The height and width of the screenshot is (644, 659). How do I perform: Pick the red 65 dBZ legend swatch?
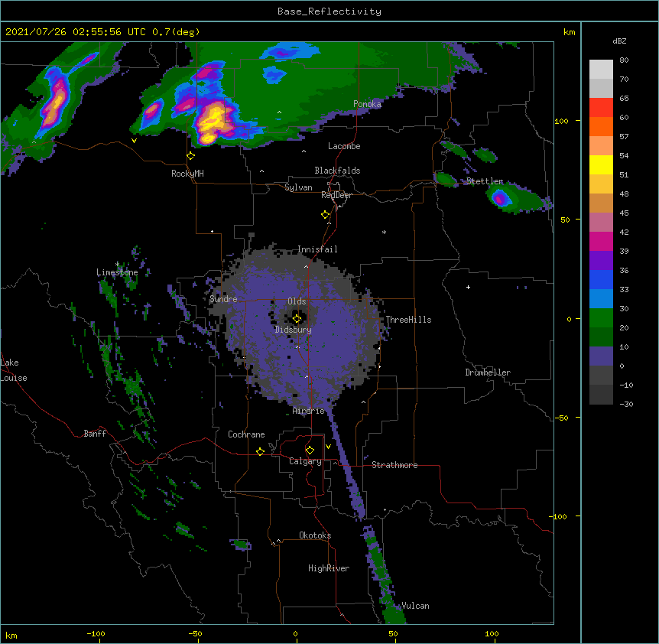pyautogui.click(x=601, y=107)
